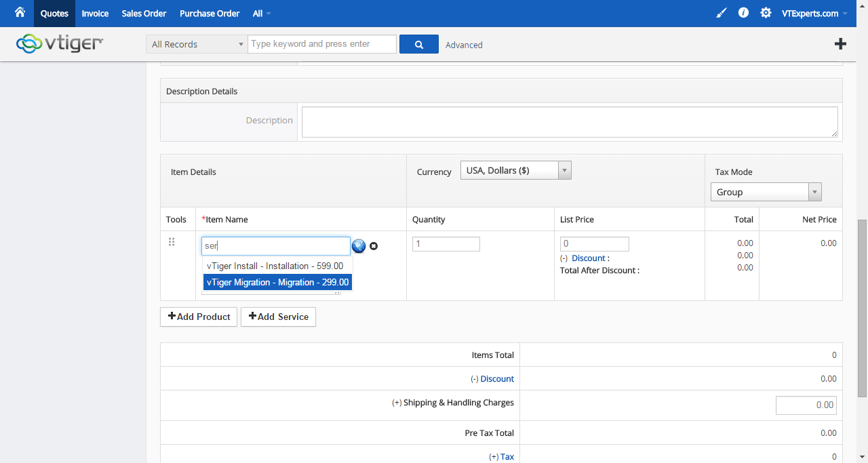
Task: Select vTiger Migration - Migration suggestion
Action: pyautogui.click(x=277, y=282)
